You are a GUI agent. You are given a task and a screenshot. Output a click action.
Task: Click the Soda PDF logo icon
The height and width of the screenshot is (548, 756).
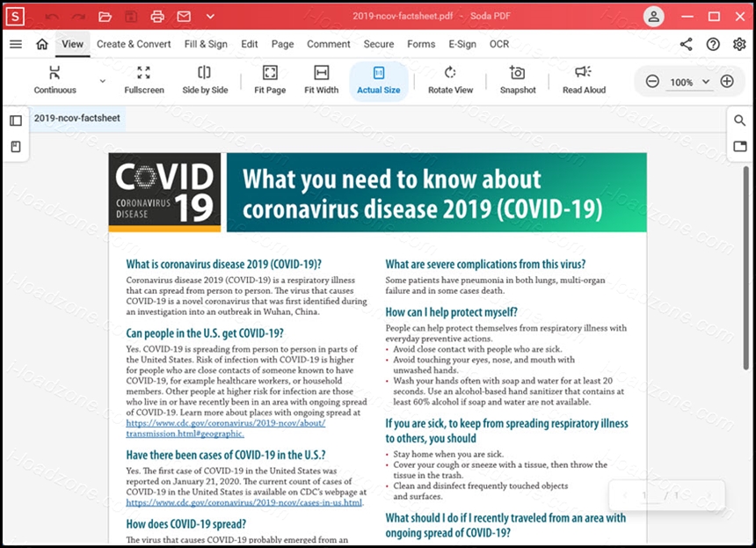(15, 17)
